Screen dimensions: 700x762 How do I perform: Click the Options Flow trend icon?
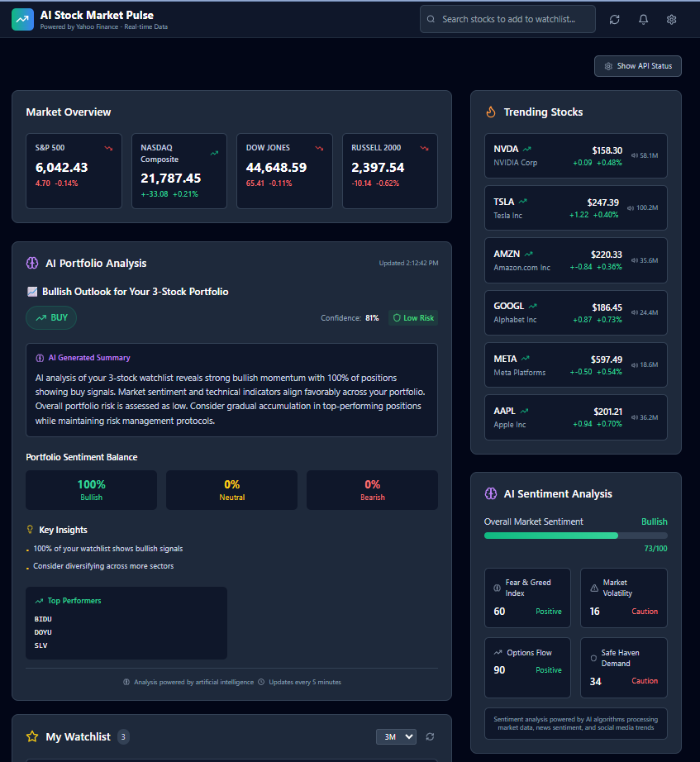(x=498, y=653)
